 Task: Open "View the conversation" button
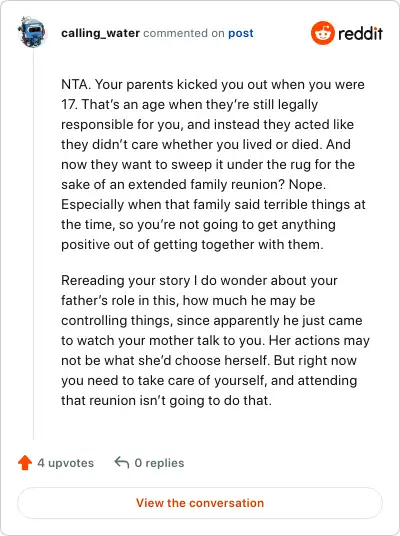point(200,503)
